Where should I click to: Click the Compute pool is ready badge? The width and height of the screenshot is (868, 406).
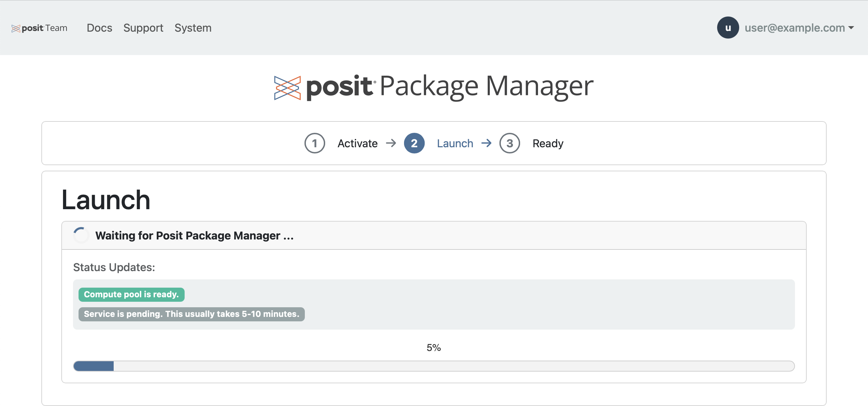[131, 295]
